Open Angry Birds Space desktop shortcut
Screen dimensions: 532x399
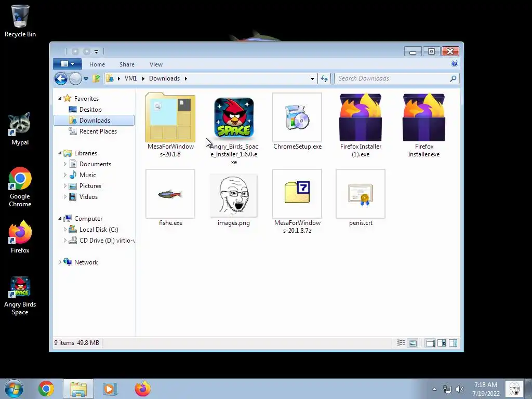click(20, 296)
